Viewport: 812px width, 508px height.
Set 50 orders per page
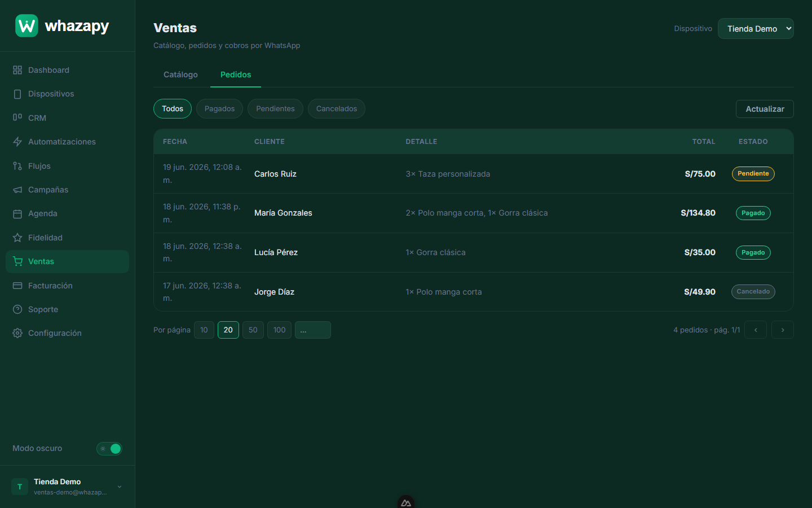point(253,330)
